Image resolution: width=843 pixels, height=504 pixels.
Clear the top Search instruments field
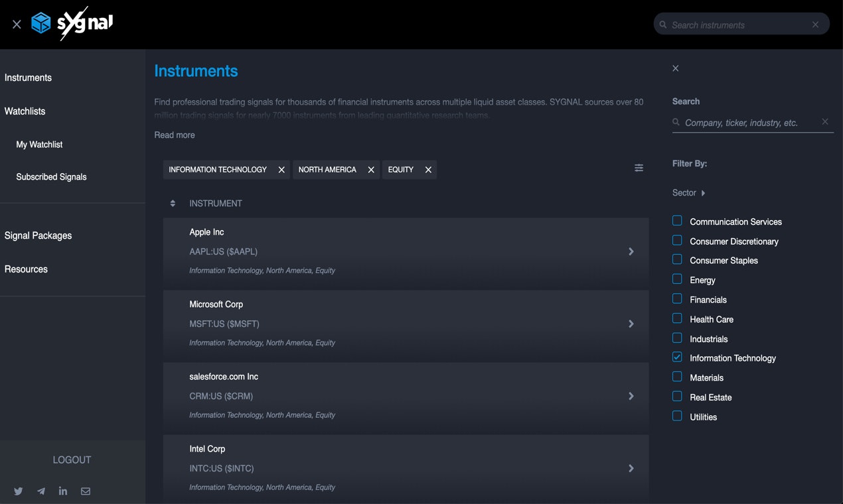coord(815,25)
